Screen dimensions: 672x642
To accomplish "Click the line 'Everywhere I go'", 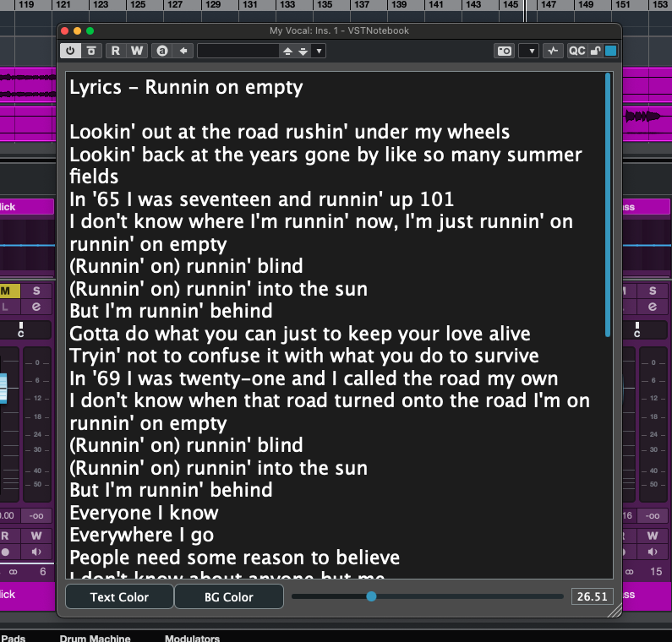I will coord(141,535).
